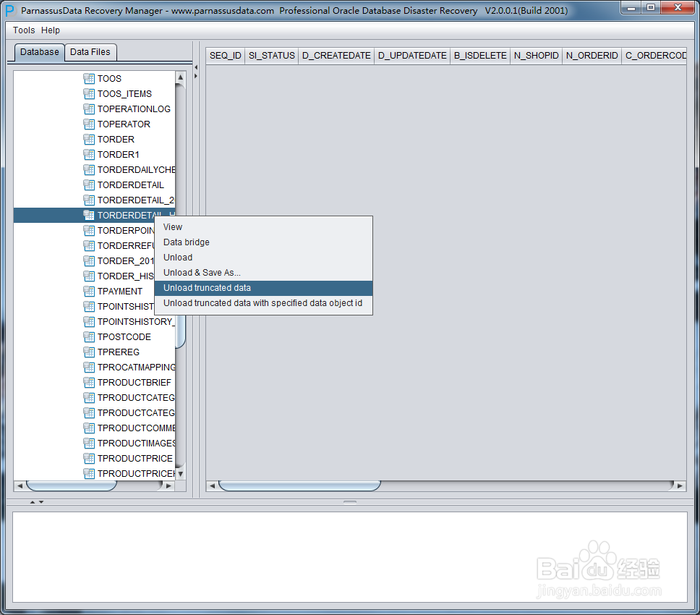
Task: Click the table icon beside TORDERDETAIL_2
Action: (89, 200)
